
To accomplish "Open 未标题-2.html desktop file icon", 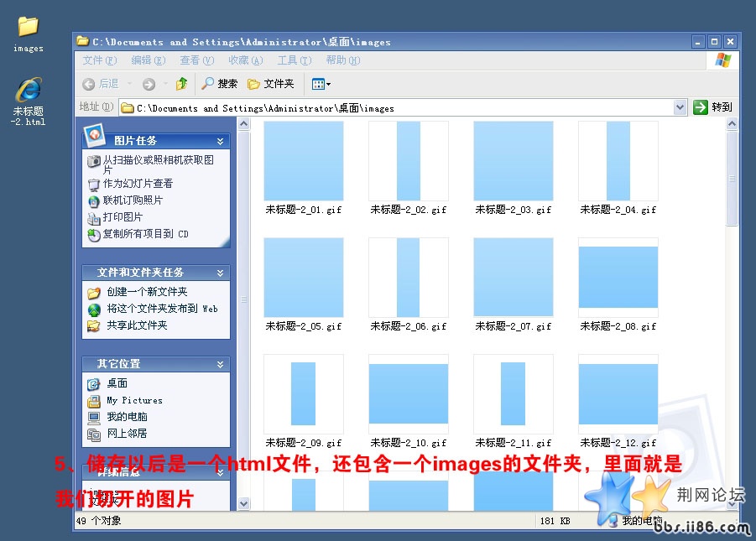I will click(28, 91).
